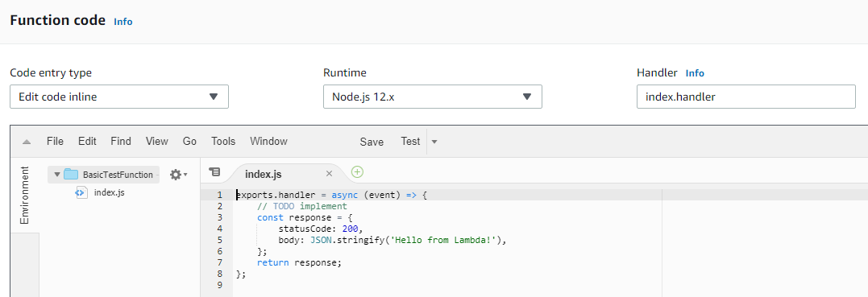Click the BasicTestFunction folder icon
The width and height of the screenshot is (868, 297).
point(71,174)
